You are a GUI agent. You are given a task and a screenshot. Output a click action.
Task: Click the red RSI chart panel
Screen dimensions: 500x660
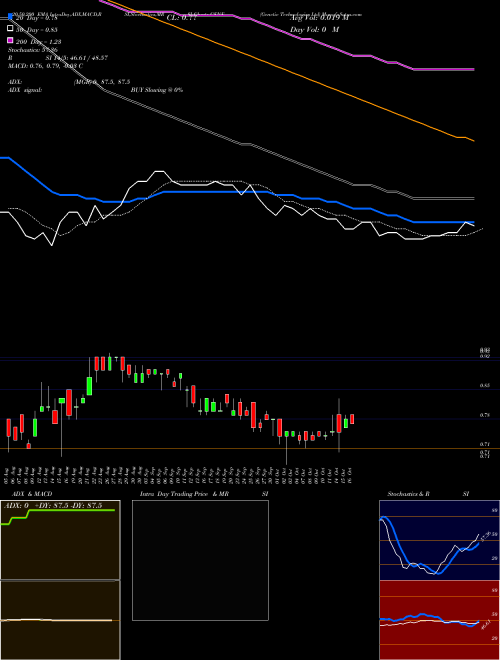(x=439, y=620)
